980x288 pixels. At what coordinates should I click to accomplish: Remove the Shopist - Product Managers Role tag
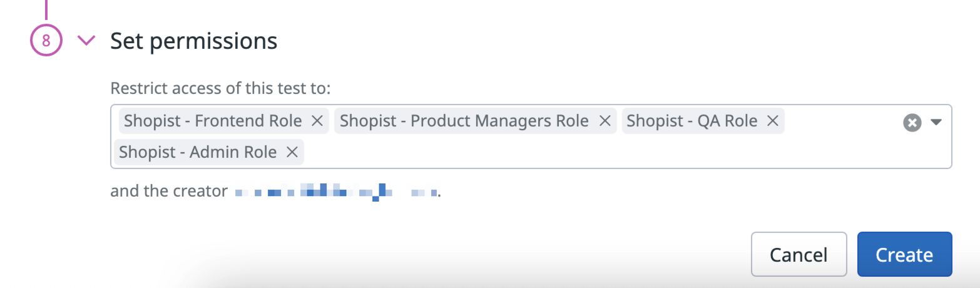click(x=605, y=121)
